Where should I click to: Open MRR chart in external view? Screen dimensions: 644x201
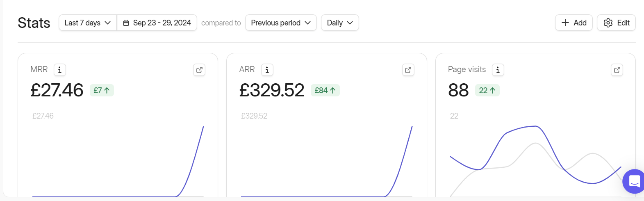199,70
